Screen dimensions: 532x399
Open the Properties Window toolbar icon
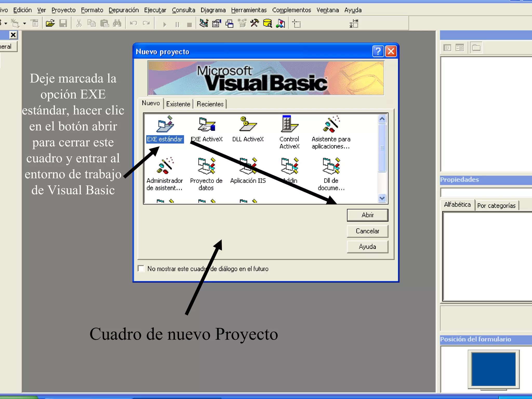pyautogui.click(x=217, y=24)
